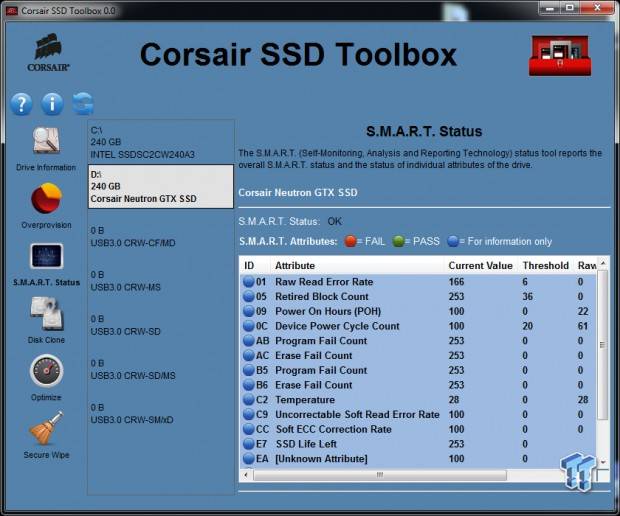Screen dimensions: 620x516
Task: Select the S.M.A.R.T. Status monitor icon
Action: coord(46,256)
